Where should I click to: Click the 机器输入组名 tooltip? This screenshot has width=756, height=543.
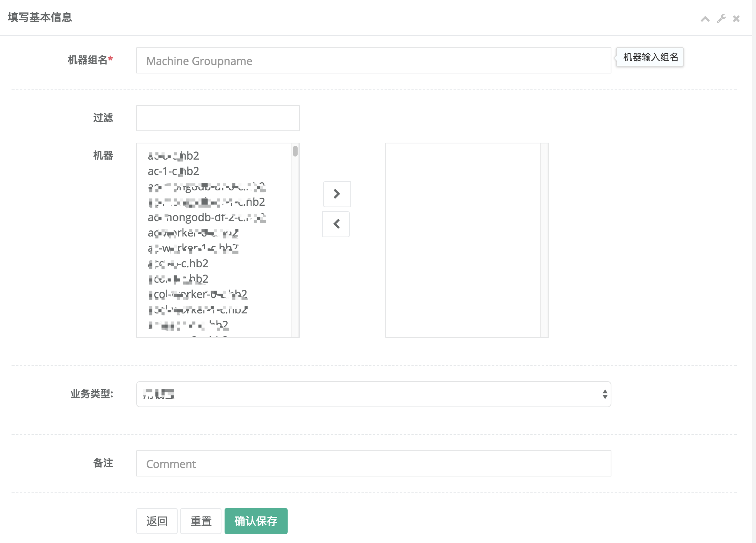click(x=650, y=57)
